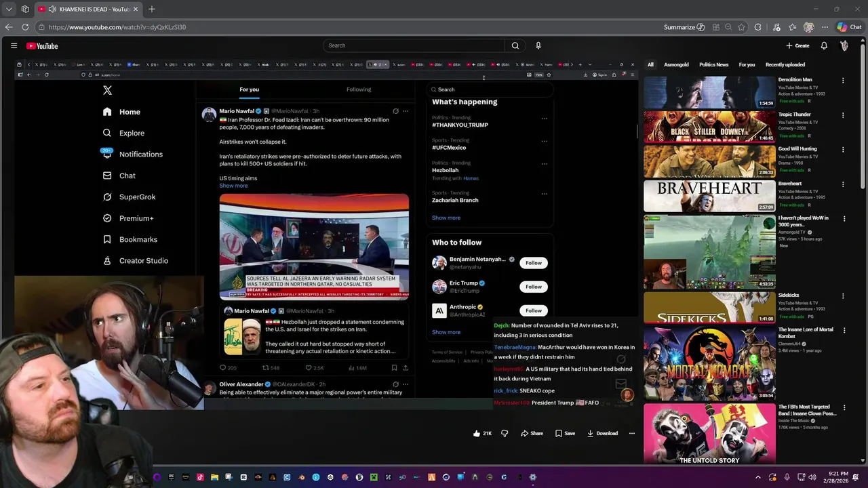Screen dimensions: 868x488
Task: Open the Demolition Man video thumbnail
Action: tap(709, 92)
